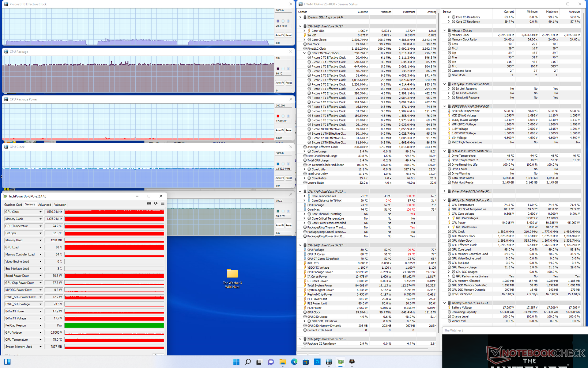Open the GPU Temperature sensor dropdown

tap(40, 226)
